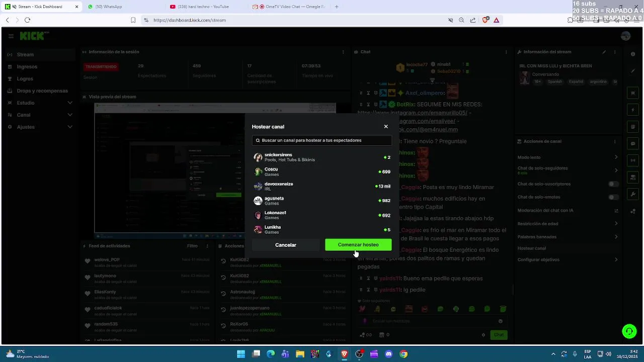Expand the Canal sidebar section

40,115
